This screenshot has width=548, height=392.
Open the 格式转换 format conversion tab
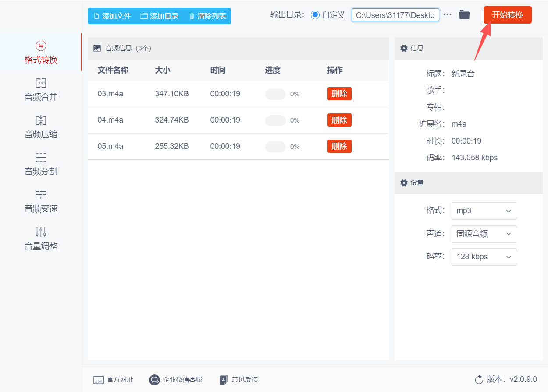point(41,53)
